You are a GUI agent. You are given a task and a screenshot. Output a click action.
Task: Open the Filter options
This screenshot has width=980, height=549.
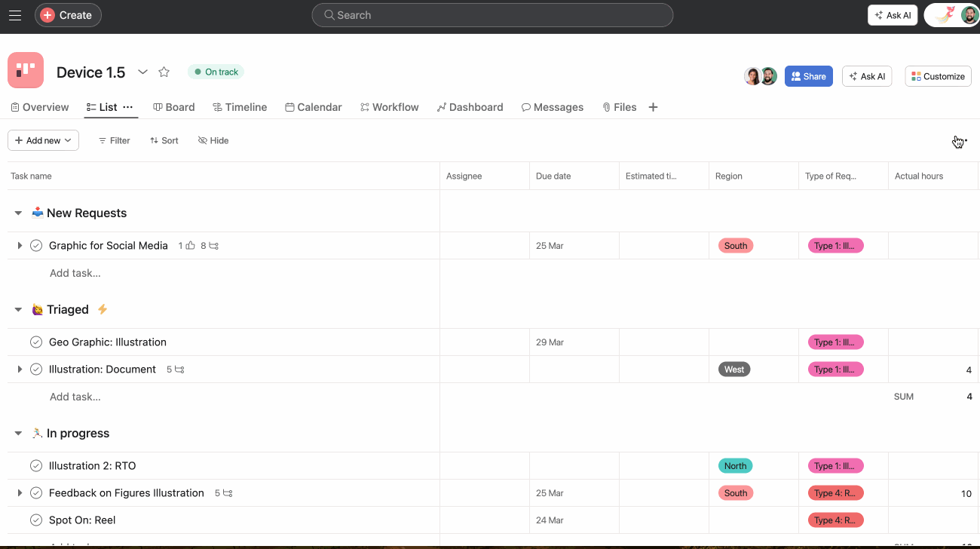[x=114, y=140]
